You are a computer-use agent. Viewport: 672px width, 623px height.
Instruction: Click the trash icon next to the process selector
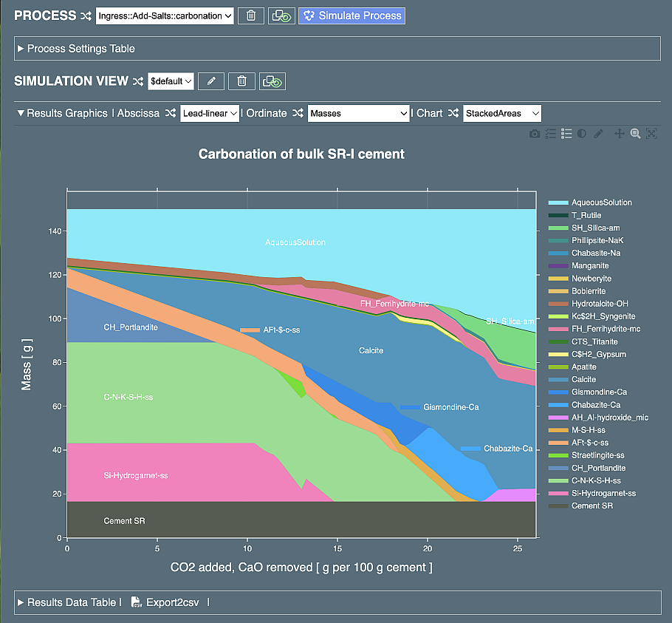[250, 15]
